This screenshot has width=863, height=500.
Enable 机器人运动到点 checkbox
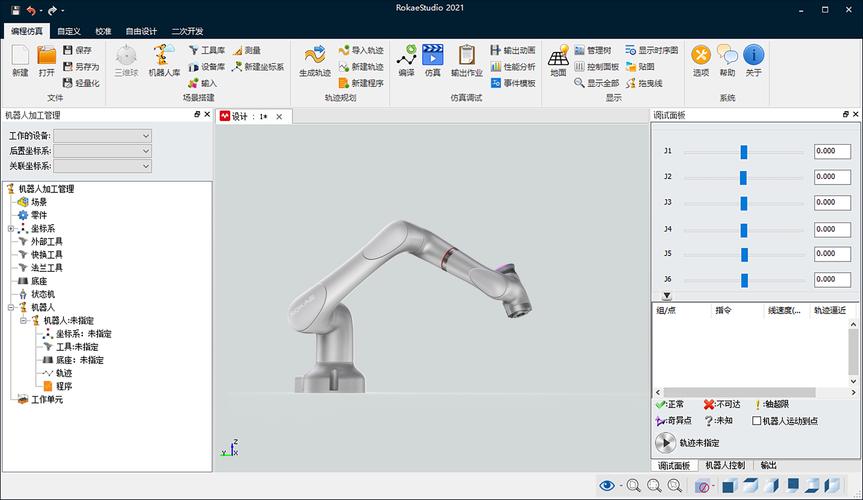click(757, 421)
